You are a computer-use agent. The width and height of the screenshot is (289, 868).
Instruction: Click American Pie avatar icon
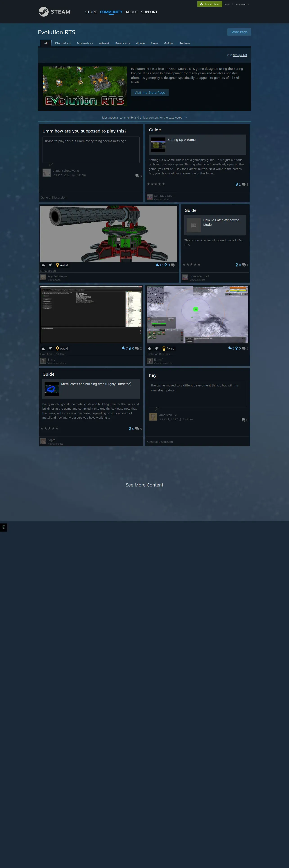(153, 417)
